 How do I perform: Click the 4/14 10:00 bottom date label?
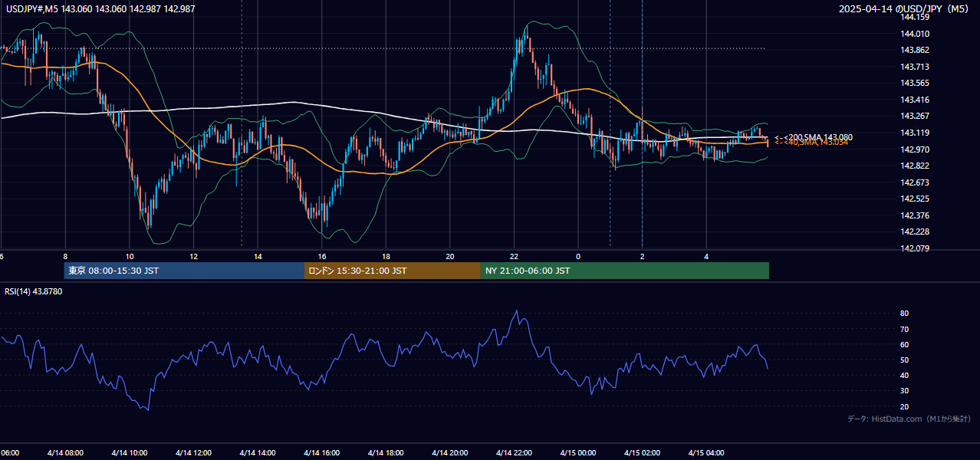pos(129,453)
